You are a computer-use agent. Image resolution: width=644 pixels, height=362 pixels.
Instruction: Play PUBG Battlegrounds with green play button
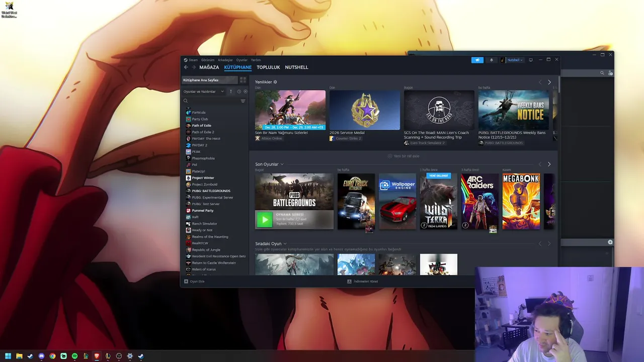264,220
